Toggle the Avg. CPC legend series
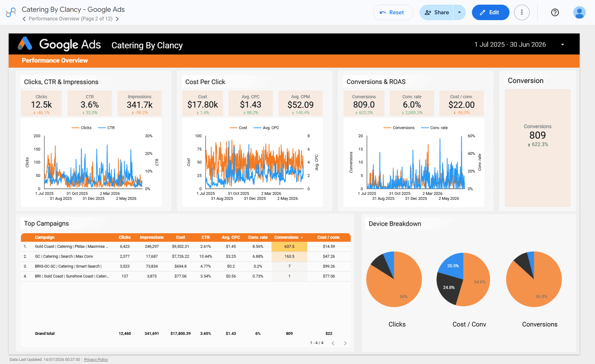The image size is (595, 364). click(267, 128)
